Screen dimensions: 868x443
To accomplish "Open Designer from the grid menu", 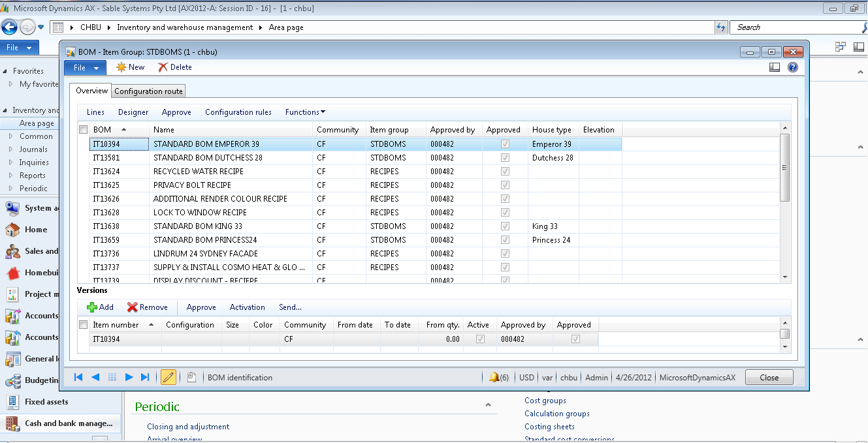I will pos(133,112).
